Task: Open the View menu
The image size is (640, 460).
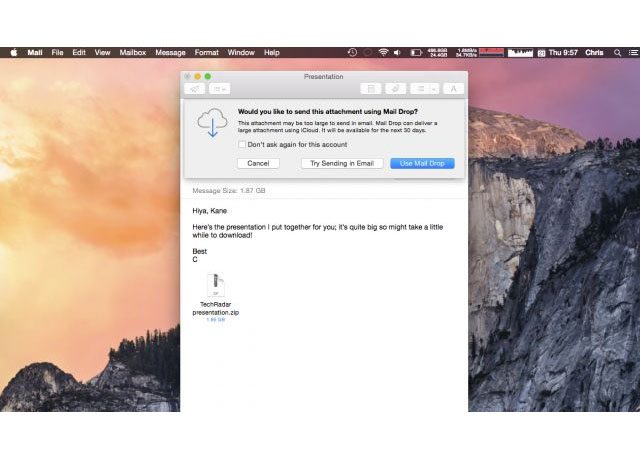Action: (x=102, y=53)
